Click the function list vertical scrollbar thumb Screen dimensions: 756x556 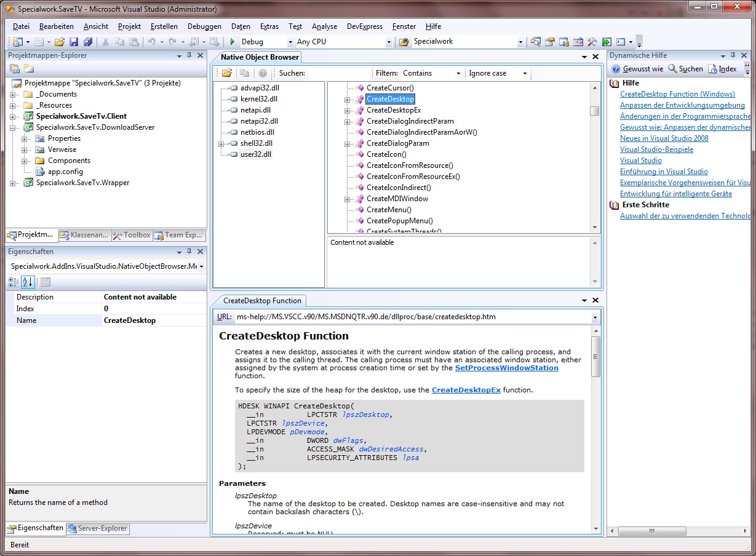click(x=594, y=111)
